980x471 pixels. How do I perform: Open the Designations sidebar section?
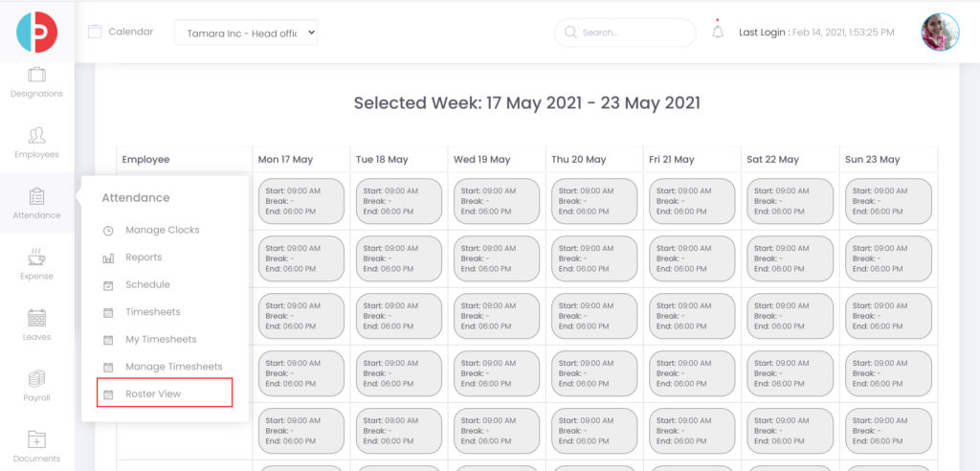pyautogui.click(x=37, y=82)
